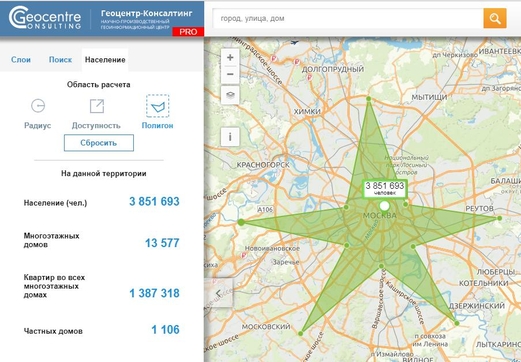Click the Сбросить button
Viewport: 521px width, 362px height.
99,143
